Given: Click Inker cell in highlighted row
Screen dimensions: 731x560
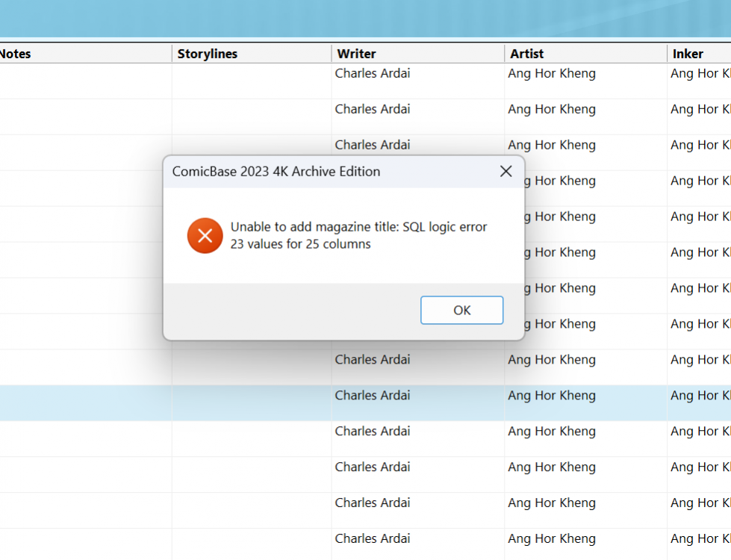Looking at the screenshot, I should coord(700,396).
